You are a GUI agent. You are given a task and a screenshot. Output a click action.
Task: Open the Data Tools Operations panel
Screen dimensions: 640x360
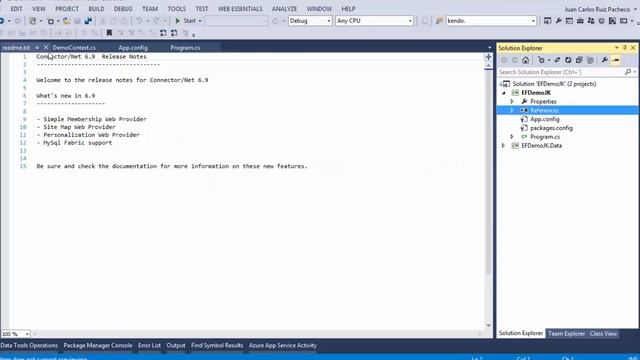click(x=29, y=346)
